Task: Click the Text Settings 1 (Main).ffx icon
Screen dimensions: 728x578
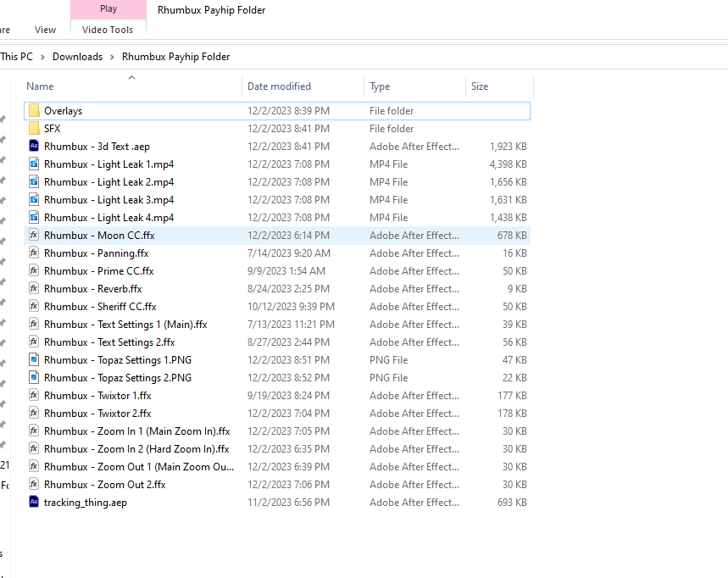Action: tap(34, 324)
